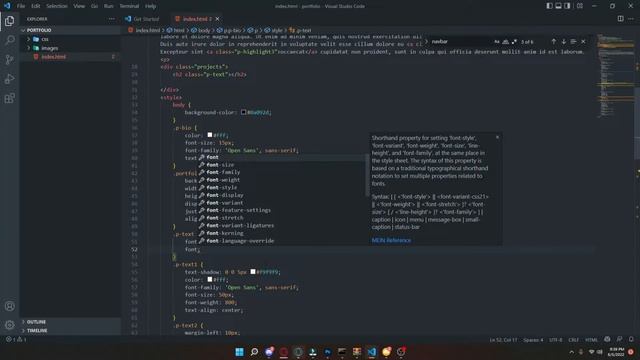Select font-weight from the suggestion list
The width and height of the screenshot is (640, 360).
click(282, 180)
